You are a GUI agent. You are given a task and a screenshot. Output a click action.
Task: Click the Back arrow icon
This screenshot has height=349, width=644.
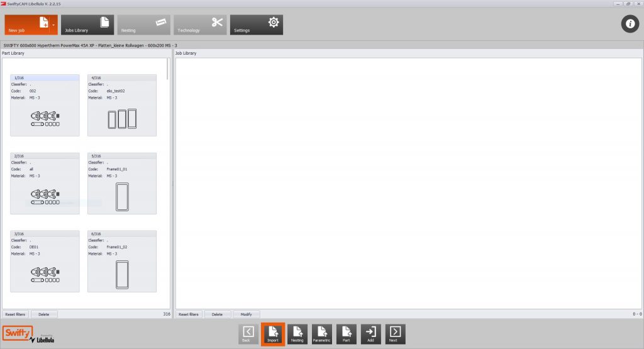pyautogui.click(x=248, y=334)
